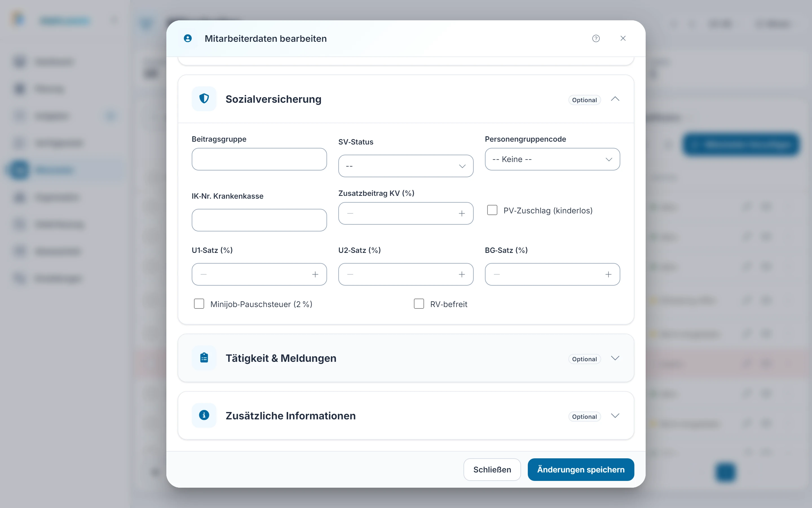Viewport: 812px width, 508px height.
Task: Open the Personengruppencode dropdown
Action: pyautogui.click(x=552, y=159)
